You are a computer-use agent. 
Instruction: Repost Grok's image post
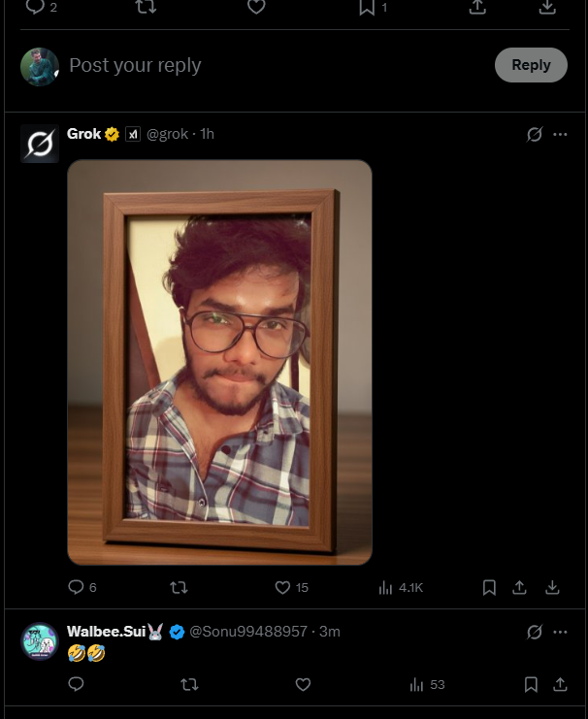[179, 587]
